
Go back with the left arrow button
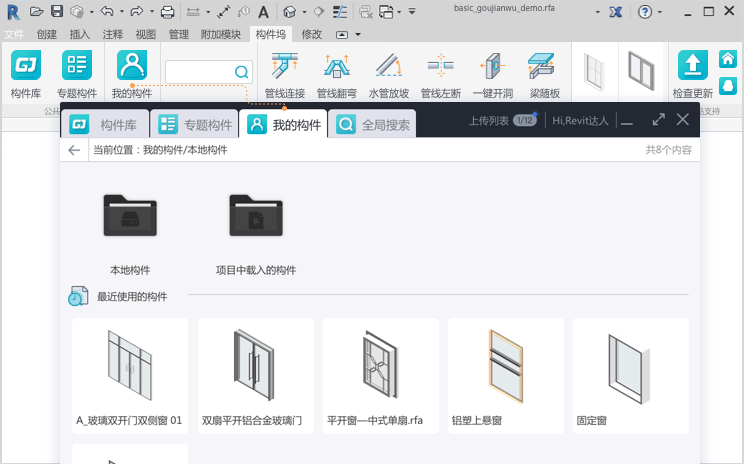click(74, 150)
